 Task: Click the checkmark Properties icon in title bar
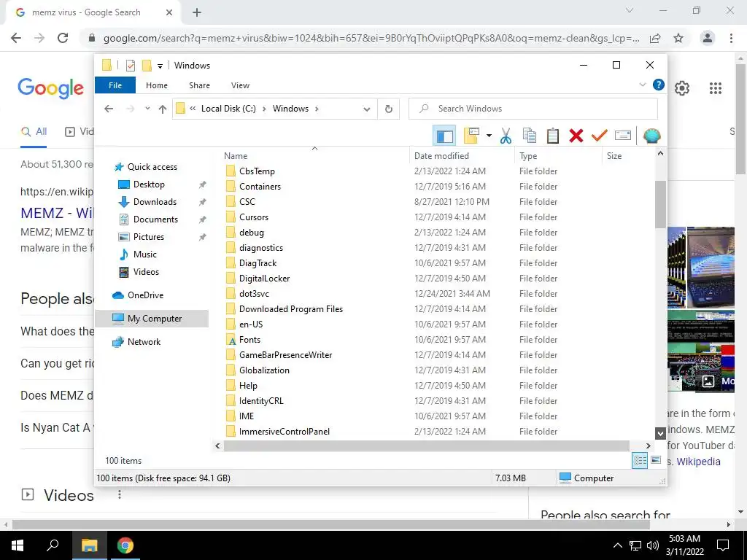[x=130, y=65]
